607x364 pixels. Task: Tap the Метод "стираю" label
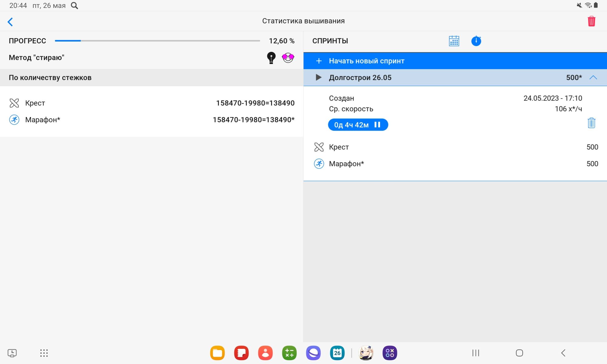click(36, 58)
